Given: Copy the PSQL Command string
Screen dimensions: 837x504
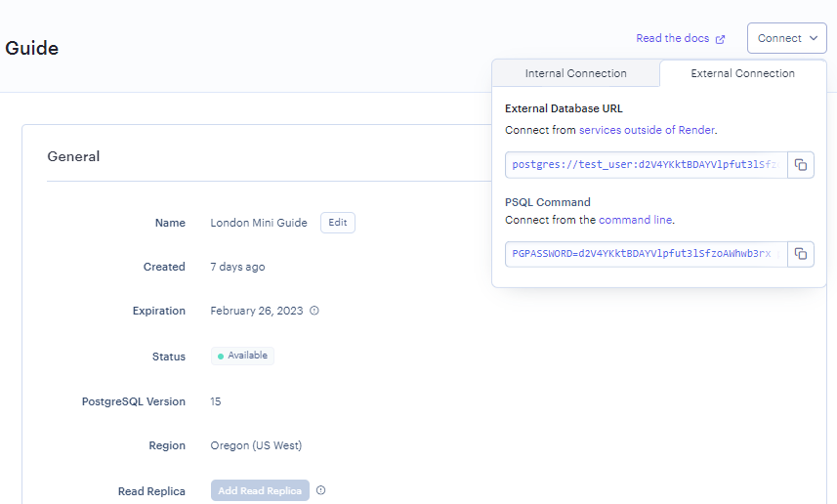Looking at the screenshot, I should click(800, 254).
